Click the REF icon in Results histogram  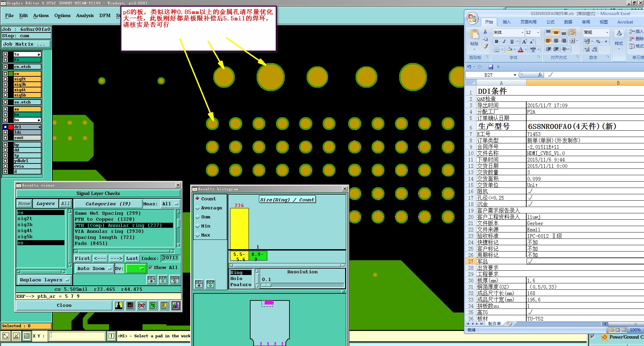tap(210, 284)
